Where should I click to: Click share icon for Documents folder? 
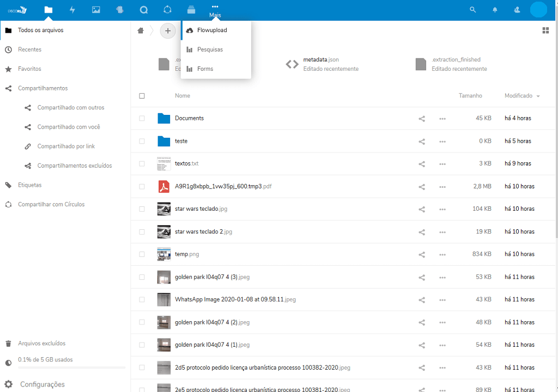[421, 118]
